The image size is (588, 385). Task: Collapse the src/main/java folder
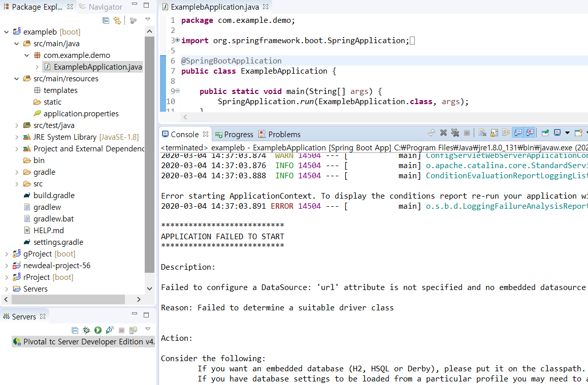click(16, 44)
